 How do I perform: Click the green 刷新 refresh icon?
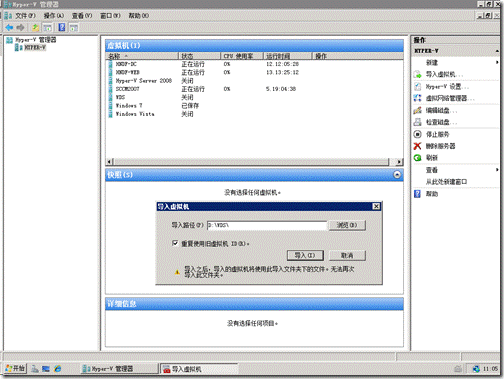click(417, 158)
